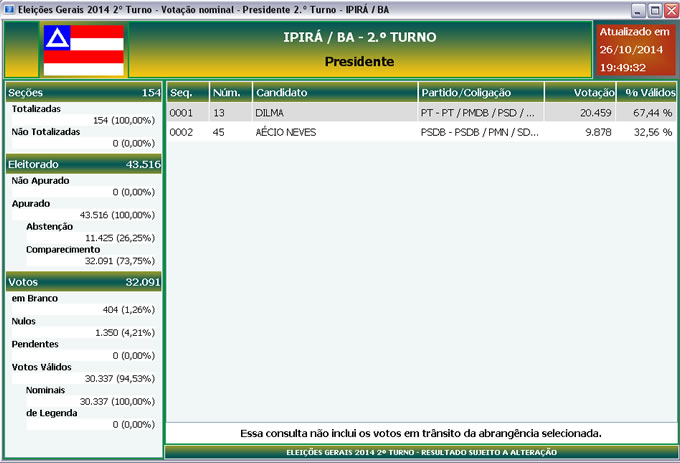Click the Não Totalizadas label
Viewport: 680px width, 463px height.
46,132
